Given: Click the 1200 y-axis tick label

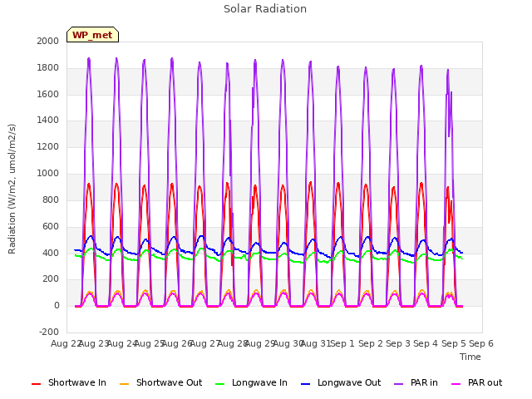Looking at the screenshot, I should 48,146.
